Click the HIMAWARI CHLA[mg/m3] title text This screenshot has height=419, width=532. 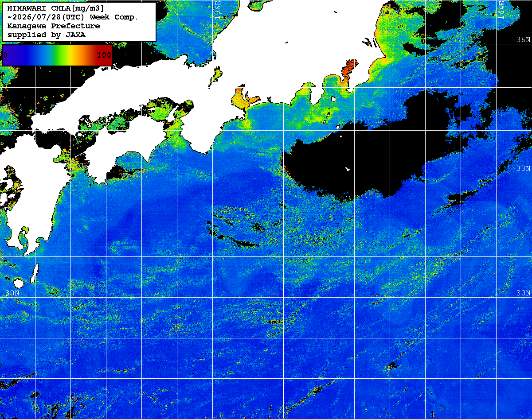(56, 8)
